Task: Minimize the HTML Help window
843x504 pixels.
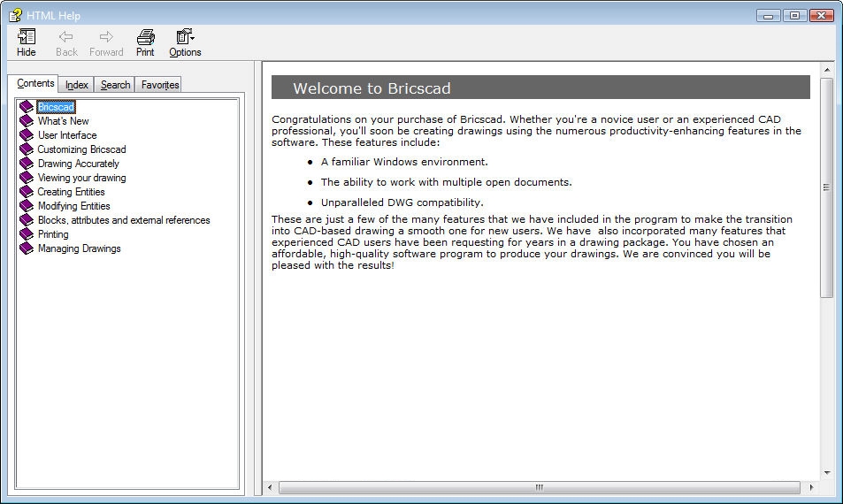Action: tap(769, 16)
